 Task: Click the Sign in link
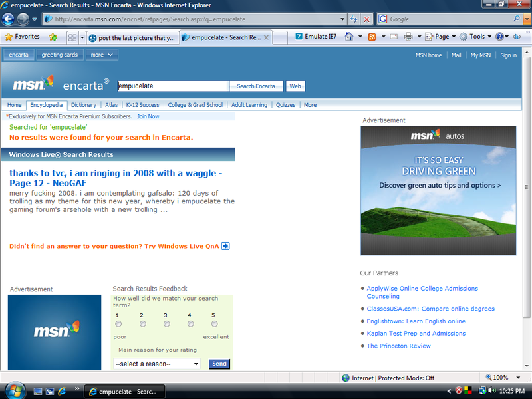(508, 55)
